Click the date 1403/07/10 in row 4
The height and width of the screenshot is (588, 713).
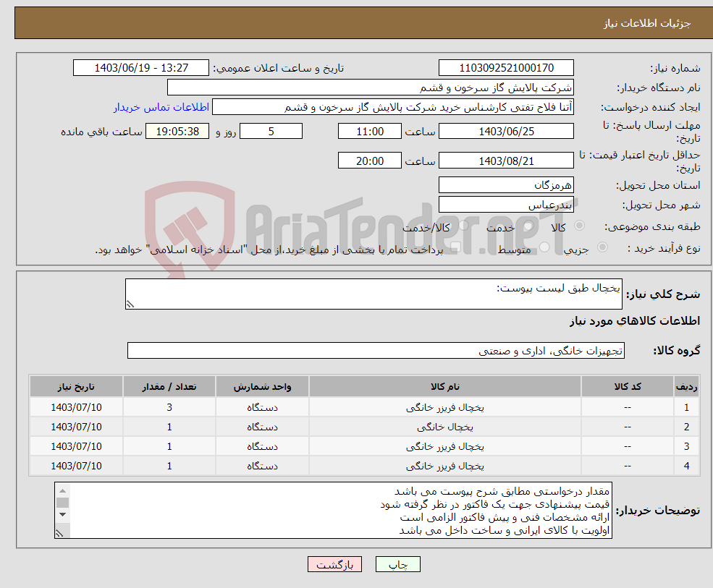point(76,466)
